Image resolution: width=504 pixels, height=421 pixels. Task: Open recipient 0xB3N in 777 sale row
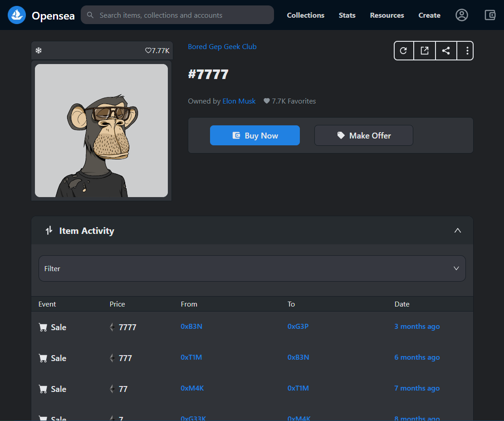(298, 357)
